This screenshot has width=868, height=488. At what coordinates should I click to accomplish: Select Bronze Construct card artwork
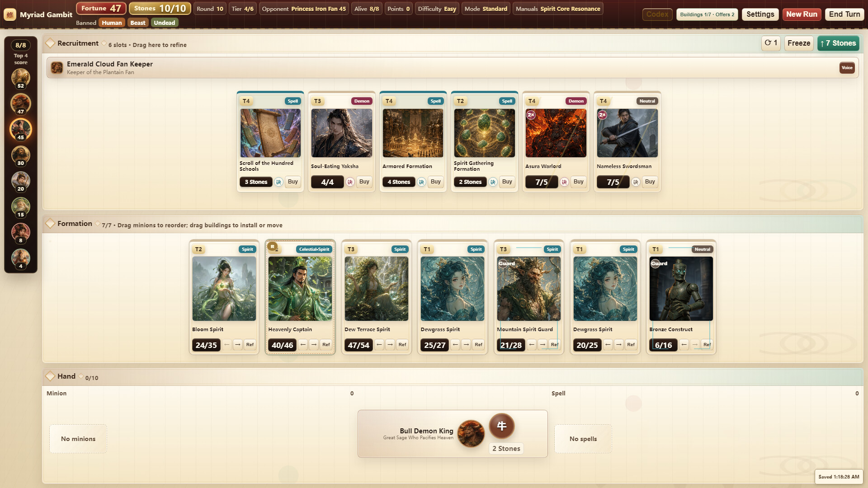pos(681,289)
